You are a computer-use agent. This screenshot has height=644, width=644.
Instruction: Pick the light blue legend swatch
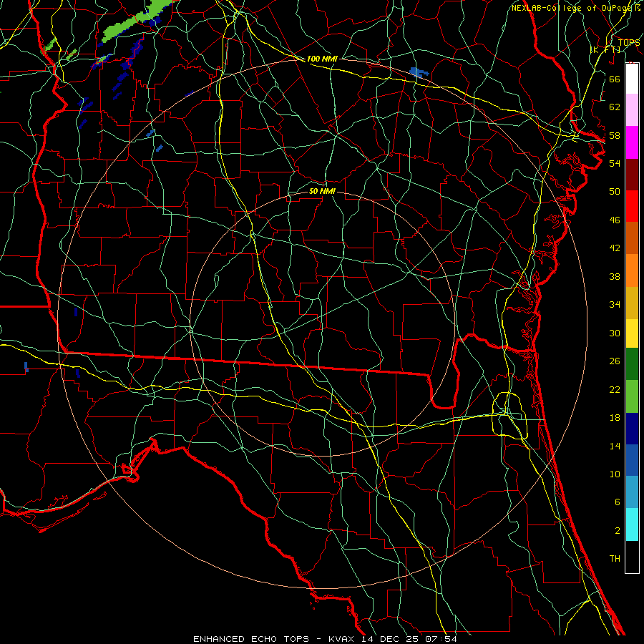pyautogui.click(x=632, y=492)
